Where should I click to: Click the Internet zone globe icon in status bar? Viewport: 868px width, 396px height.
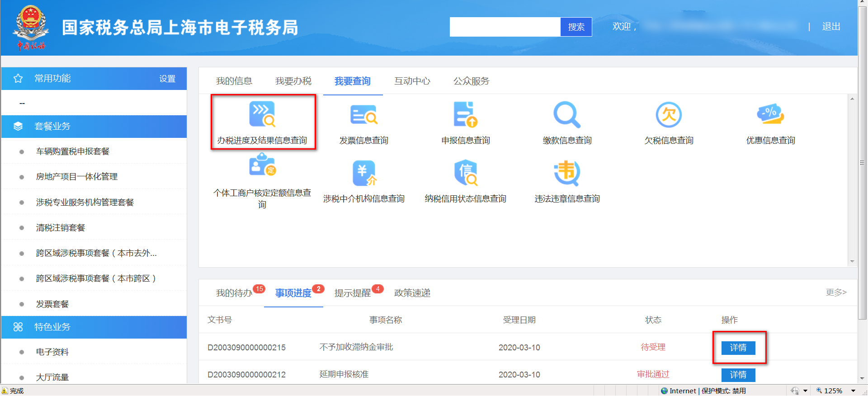click(664, 391)
